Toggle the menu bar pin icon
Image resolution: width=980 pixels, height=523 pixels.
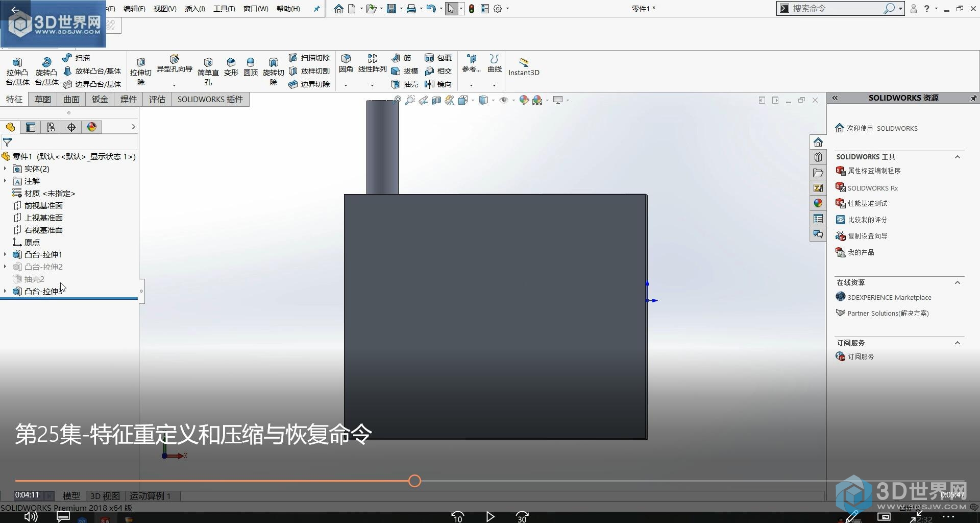point(316,9)
